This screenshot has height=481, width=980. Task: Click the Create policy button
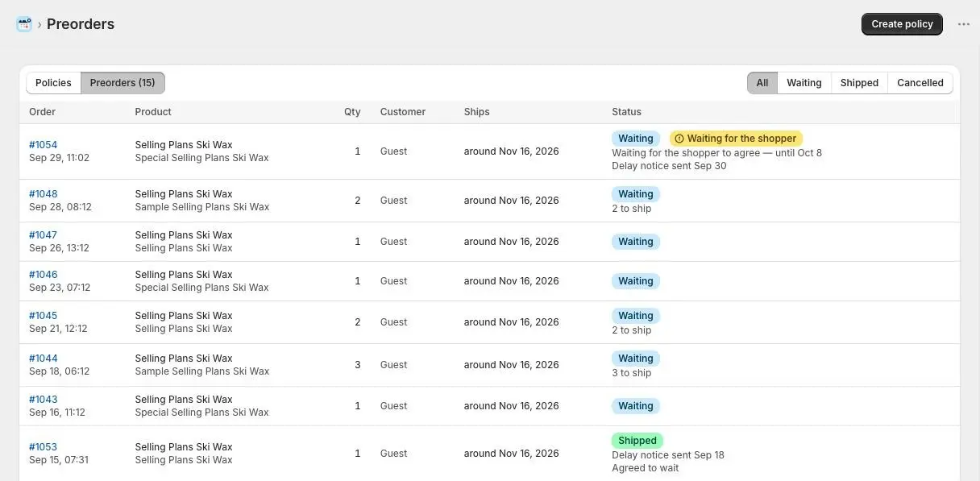(902, 24)
